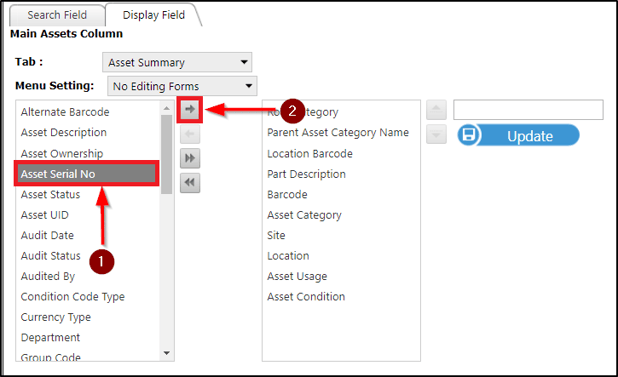Select Asset Condition in selected list
This screenshot has width=618, height=377.
pos(306,297)
